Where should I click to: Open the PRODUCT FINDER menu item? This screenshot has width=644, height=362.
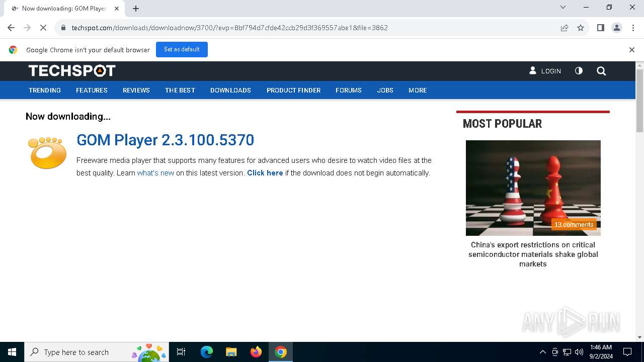[x=293, y=90]
